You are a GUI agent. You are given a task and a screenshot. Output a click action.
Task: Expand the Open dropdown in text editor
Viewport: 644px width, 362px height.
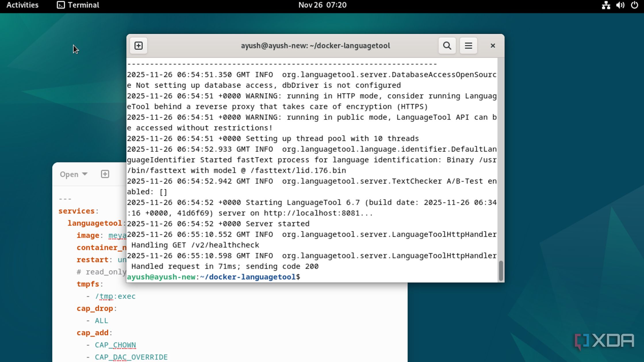pyautogui.click(x=74, y=174)
